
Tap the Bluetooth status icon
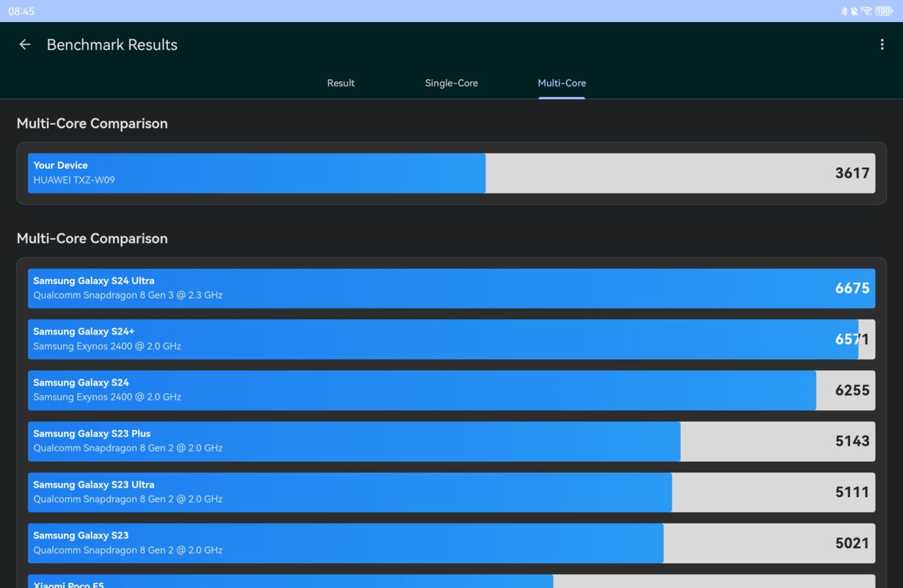tap(844, 11)
